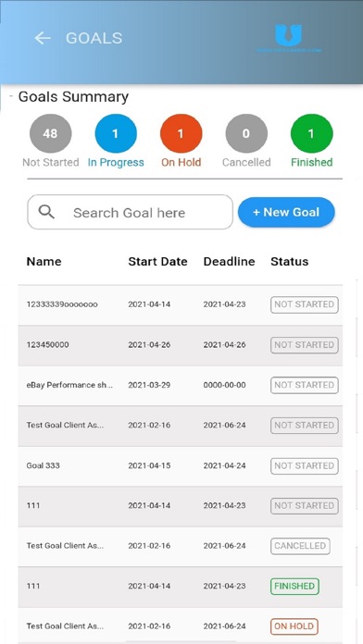Collapse the Goals Summary section

11,96
